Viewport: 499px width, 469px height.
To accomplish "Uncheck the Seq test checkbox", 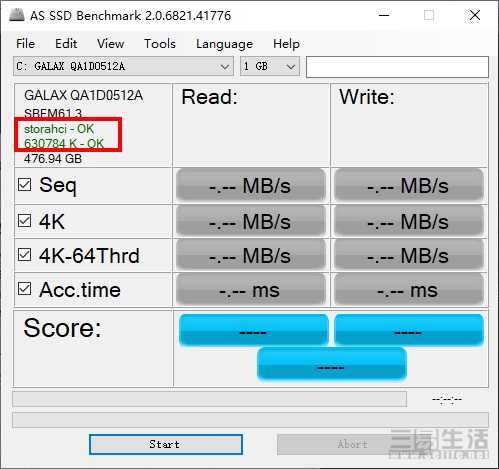I will click(x=24, y=184).
